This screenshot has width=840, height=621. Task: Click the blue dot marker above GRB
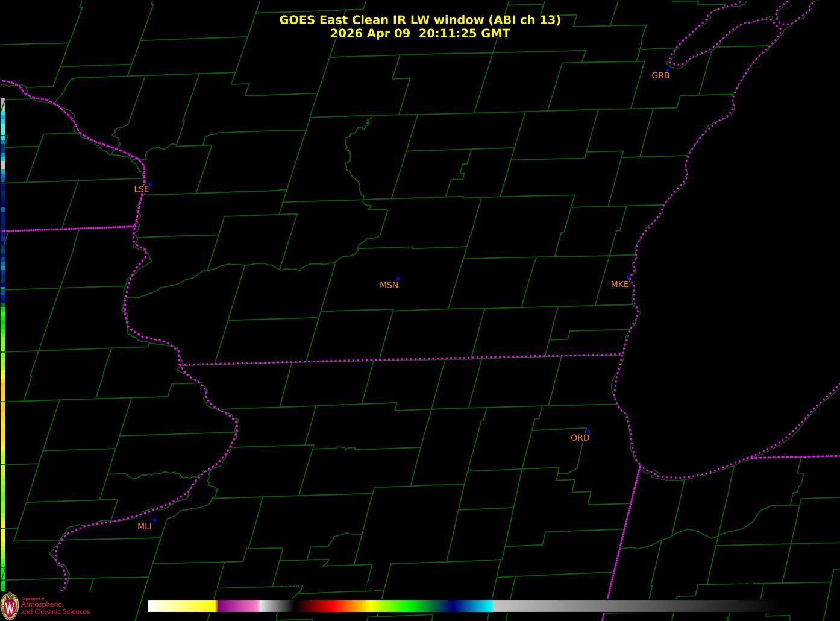pos(668,70)
